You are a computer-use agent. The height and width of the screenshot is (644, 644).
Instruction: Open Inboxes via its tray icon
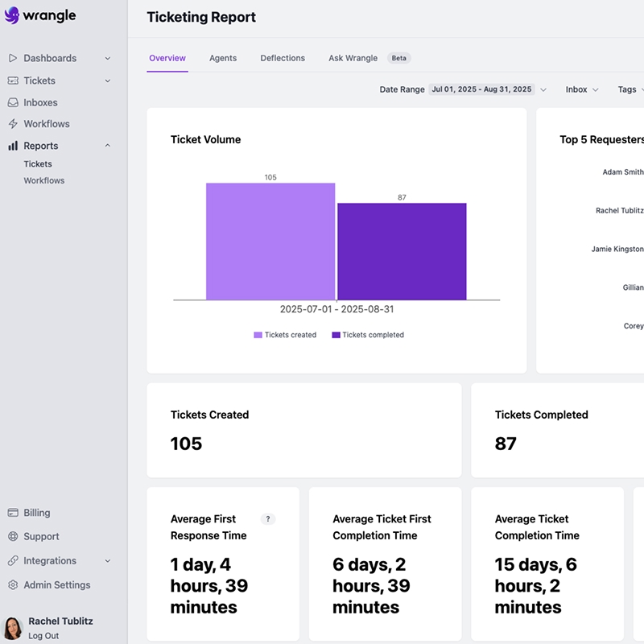click(x=13, y=102)
